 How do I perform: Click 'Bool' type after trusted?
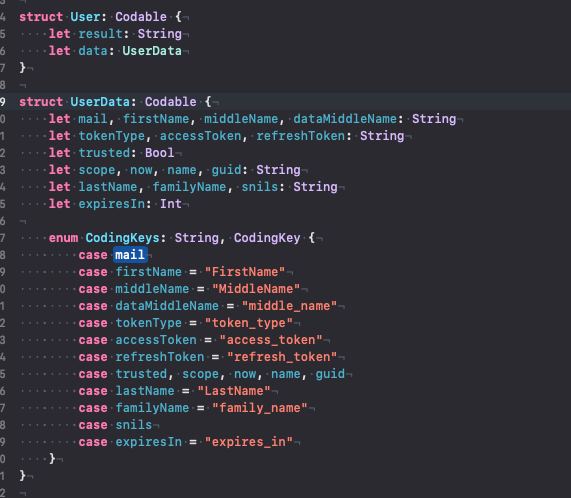160,153
